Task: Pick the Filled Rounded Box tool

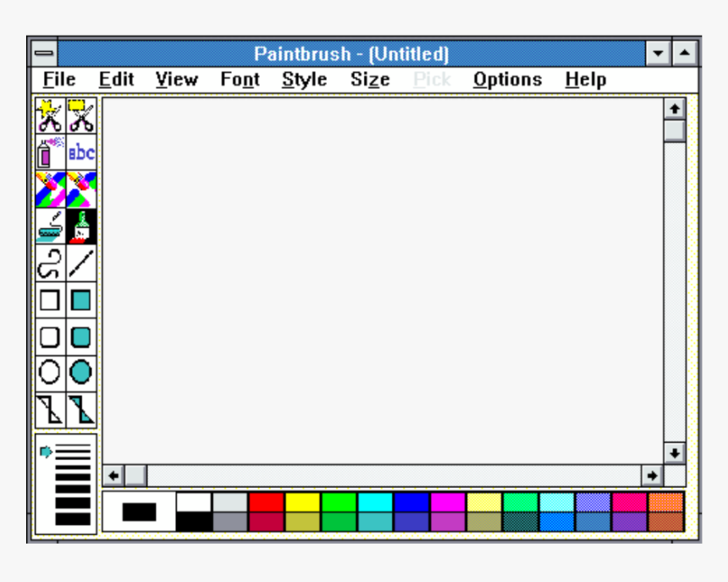Action: [82, 337]
